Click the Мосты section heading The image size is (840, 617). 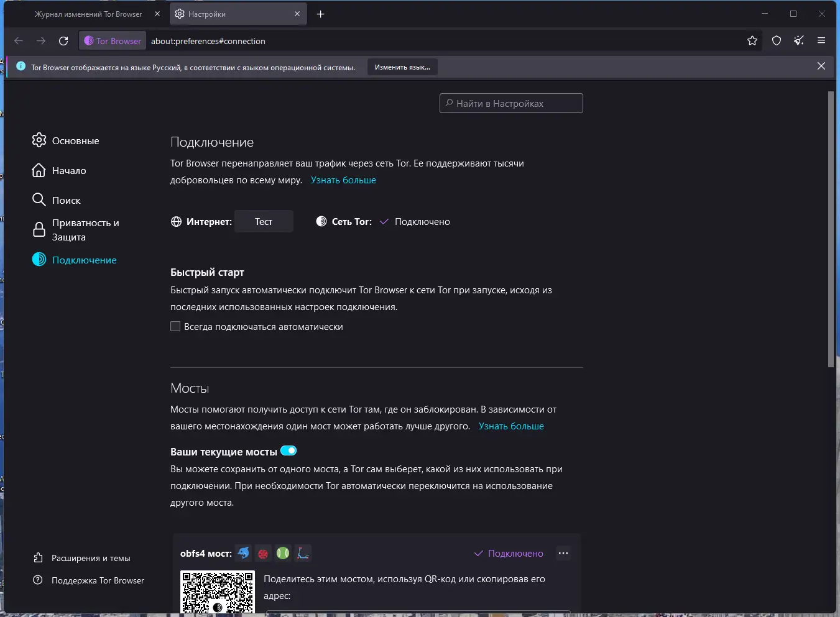tap(190, 388)
